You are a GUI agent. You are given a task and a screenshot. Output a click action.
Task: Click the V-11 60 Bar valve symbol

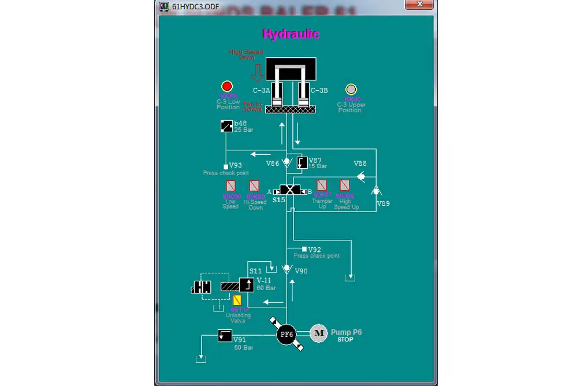pyautogui.click(x=247, y=285)
